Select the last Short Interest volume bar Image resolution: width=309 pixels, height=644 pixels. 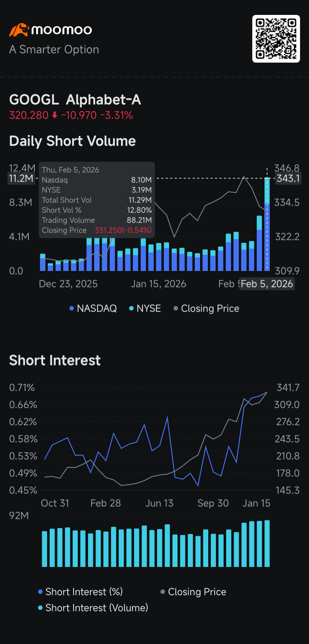click(267, 543)
